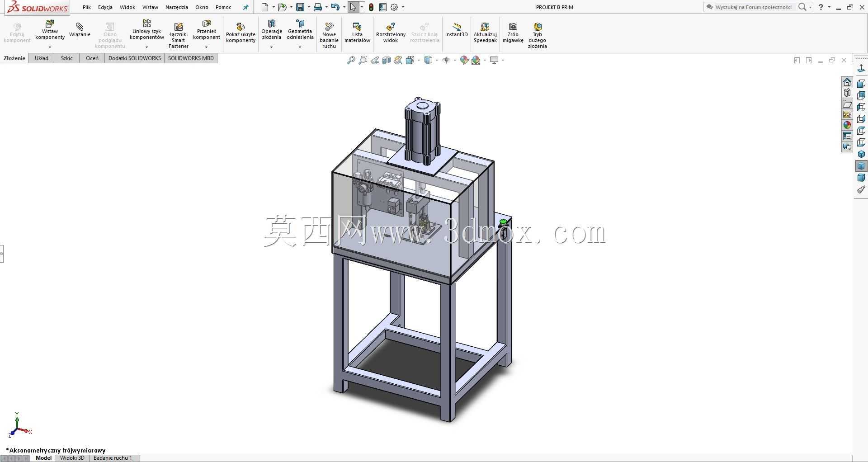This screenshot has height=462, width=868.
Task: Click Help question mark button
Action: pyautogui.click(x=821, y=7)
